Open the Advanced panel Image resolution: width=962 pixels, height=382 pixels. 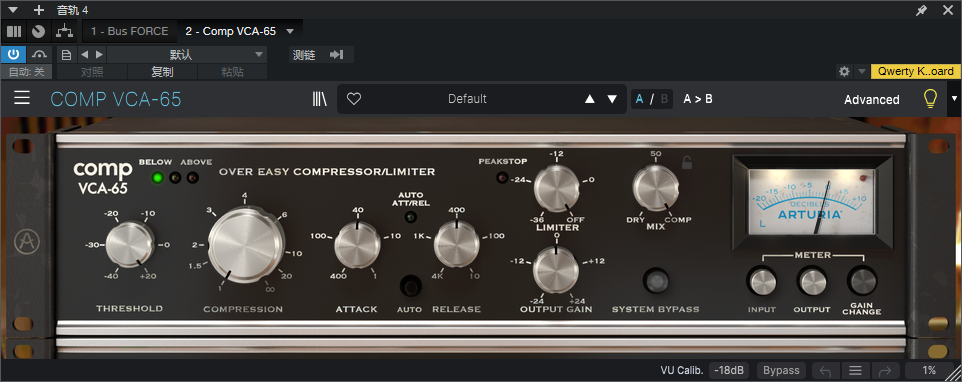coord(871,99)
